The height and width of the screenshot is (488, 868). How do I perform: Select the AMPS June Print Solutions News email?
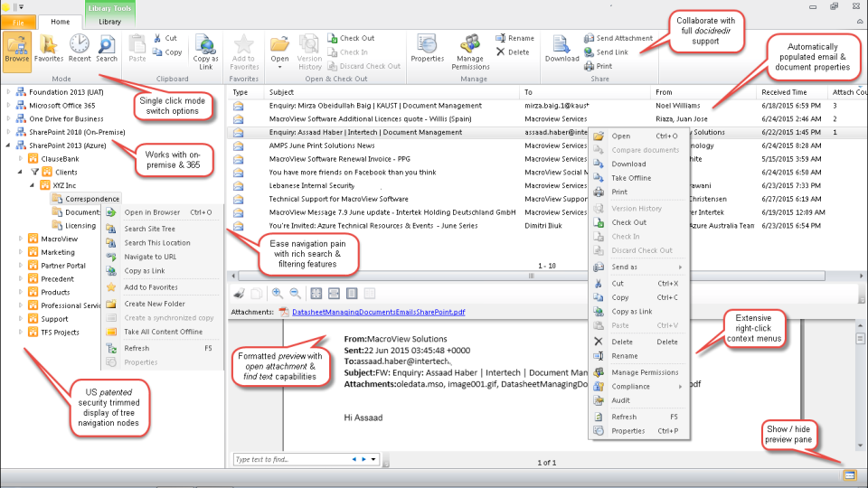click(x=322, y=145)
